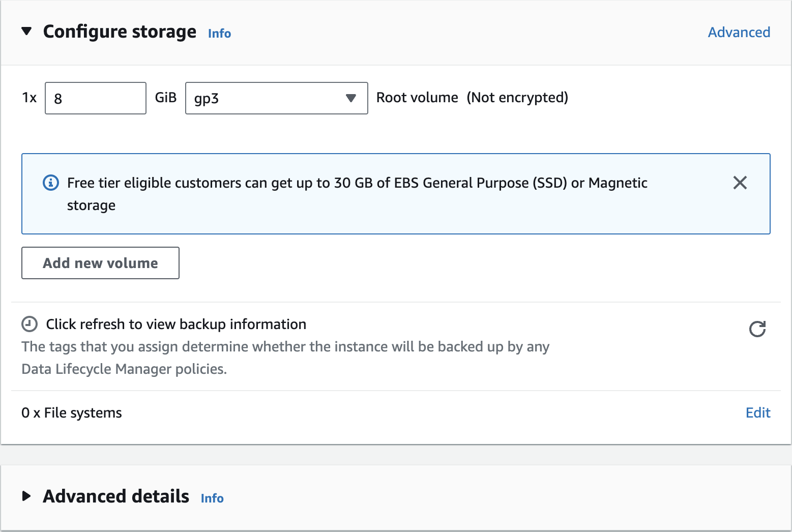The image size is (792, 532).
Task: Expand the Advanced details section triangle
Action: click(x=27, y=496)
